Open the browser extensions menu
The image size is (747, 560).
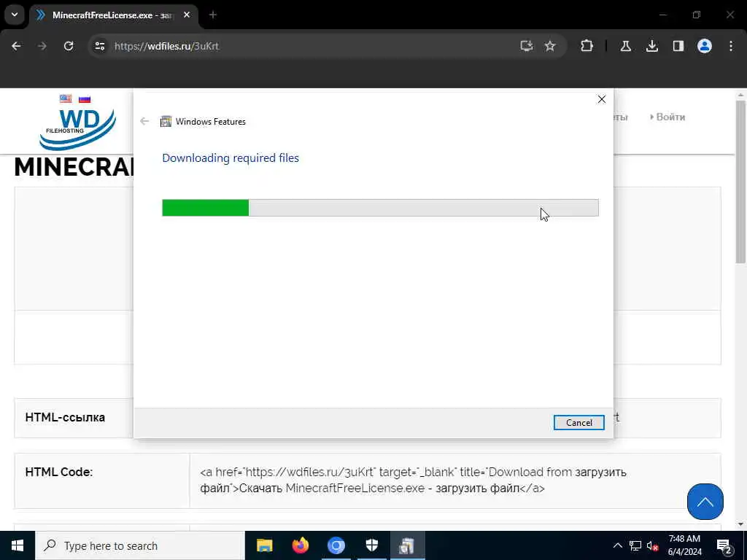pyautogui.click(x=587, y=46)
